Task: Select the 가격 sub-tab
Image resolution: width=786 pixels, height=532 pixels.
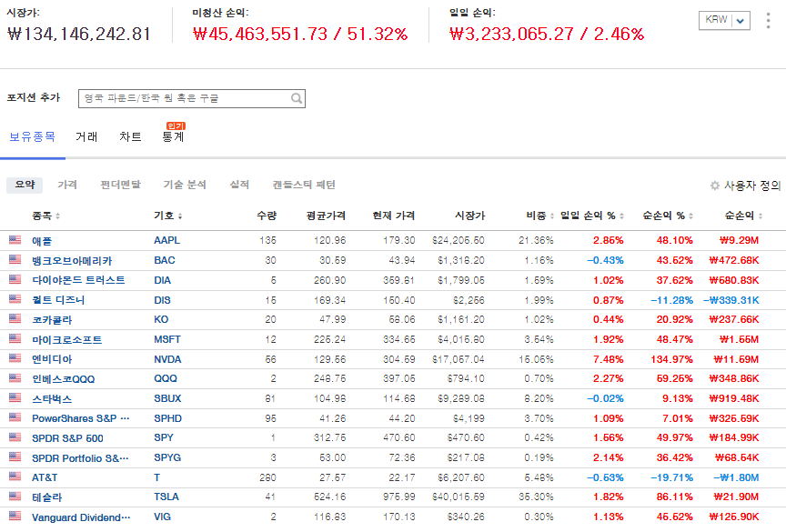Action: tap(67, 185)
